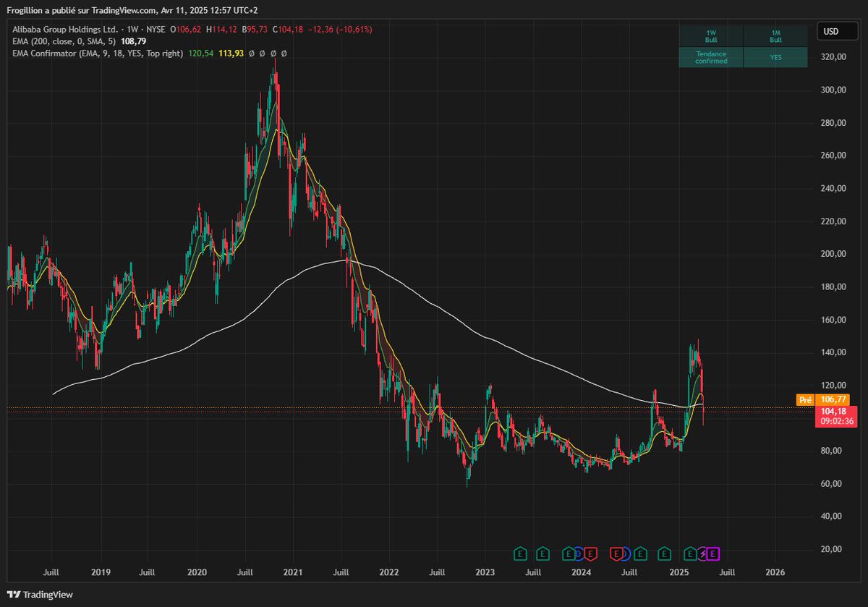The height and width of the screenshot is (607, 868).
Task: Select the EMA (200, close, 0, SMA, 5) legend
Action: click(x=64, y=41)
